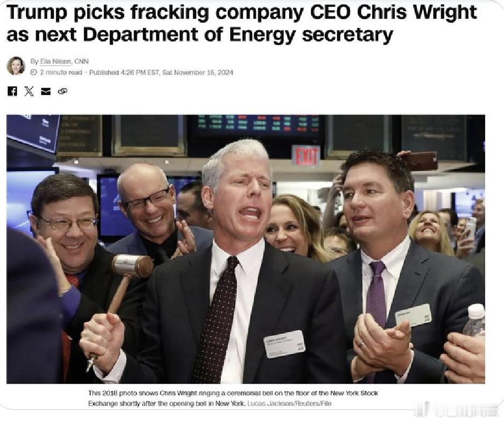504x422 pixels.
Task: Click the name badge on the center man's jacket
Action: click(x=284, y=344)
